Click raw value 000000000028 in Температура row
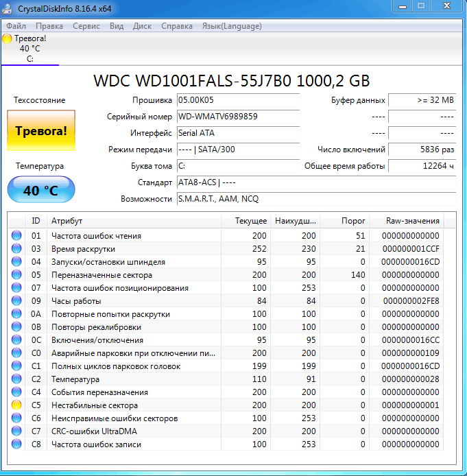Screen dimensions: 467x476 (x=410, y=379)
